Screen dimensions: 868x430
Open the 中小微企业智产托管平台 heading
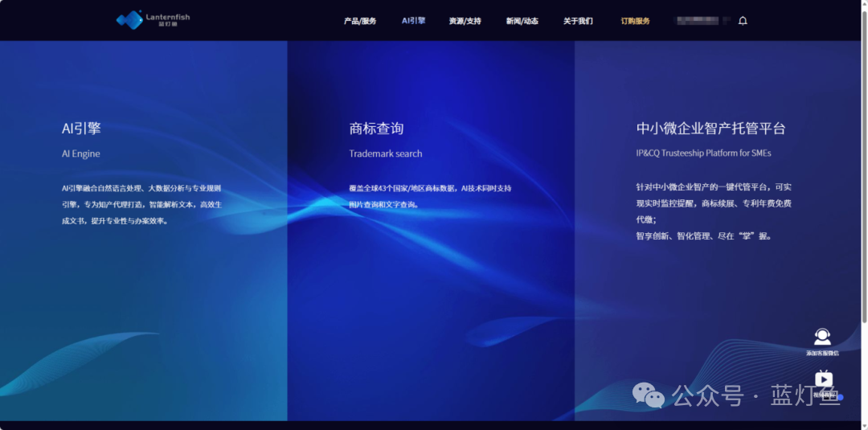coord(710,129)
